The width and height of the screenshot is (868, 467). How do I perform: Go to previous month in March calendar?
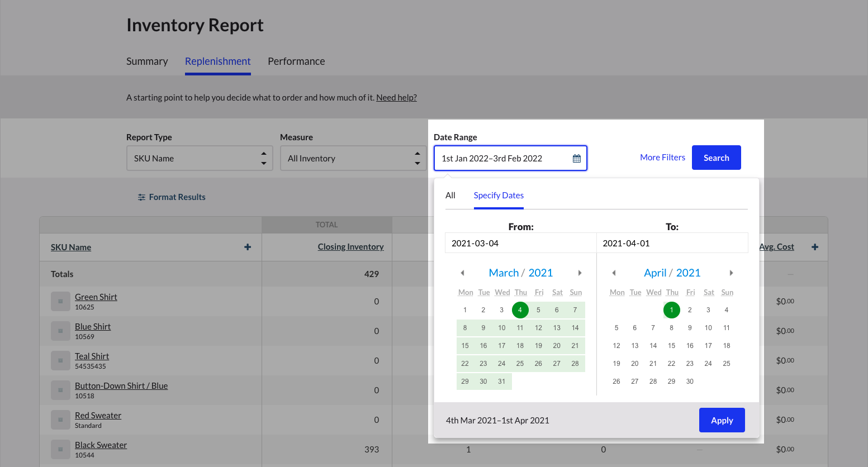pos(462,273)
